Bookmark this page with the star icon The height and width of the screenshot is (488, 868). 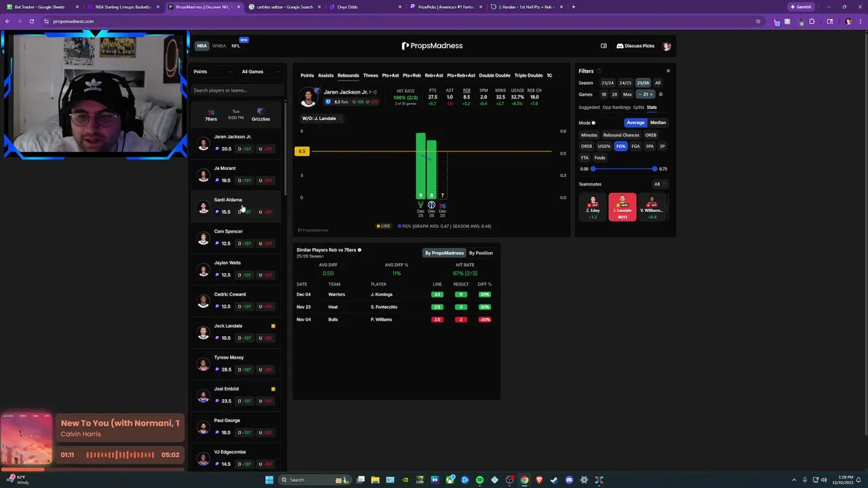(758, 21)
